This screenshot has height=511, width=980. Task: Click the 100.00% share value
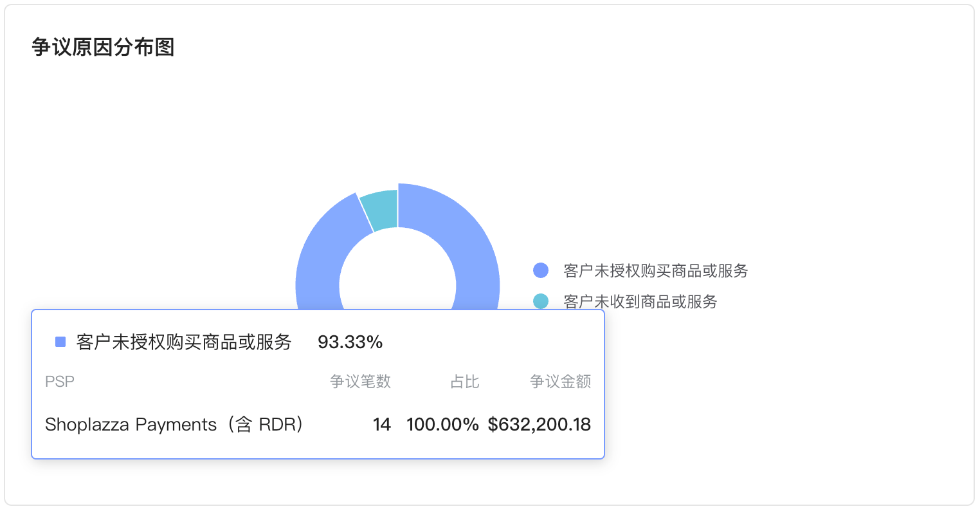pyautogui.click(x=442, y=425)
